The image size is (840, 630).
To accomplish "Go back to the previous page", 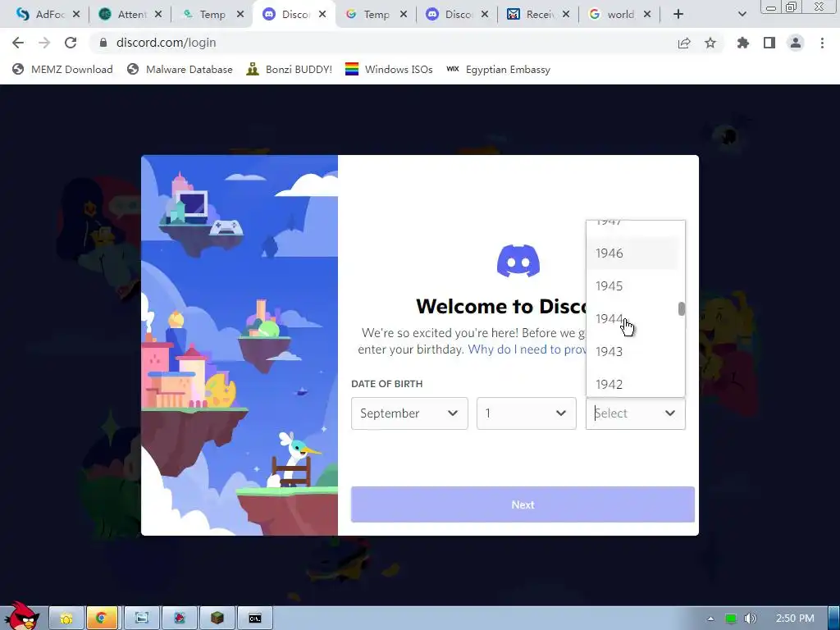I will click(18, 43).
